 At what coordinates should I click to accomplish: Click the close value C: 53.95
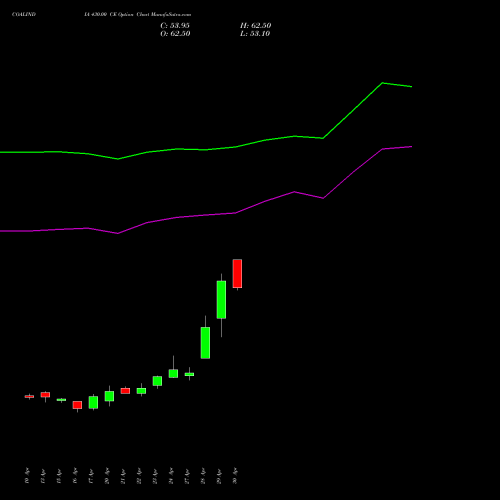pos(175,26)
